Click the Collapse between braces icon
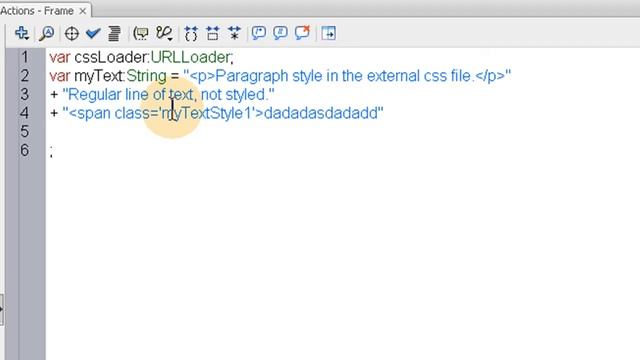Image resolution: width=640 pixels, height=360 pixels. pos(191,33)
